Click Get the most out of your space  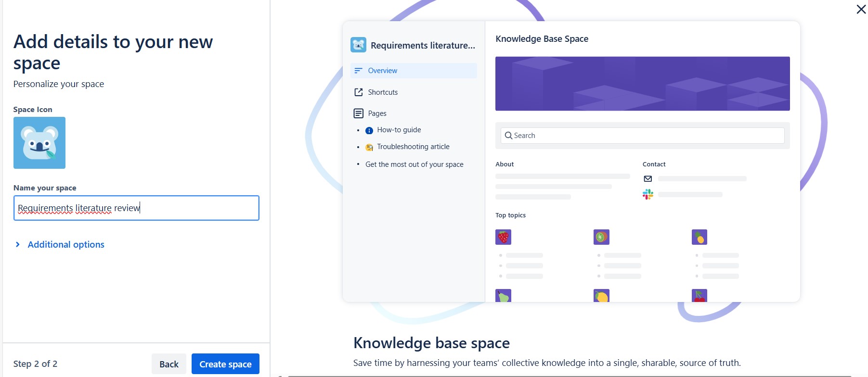tap(415, 164)
